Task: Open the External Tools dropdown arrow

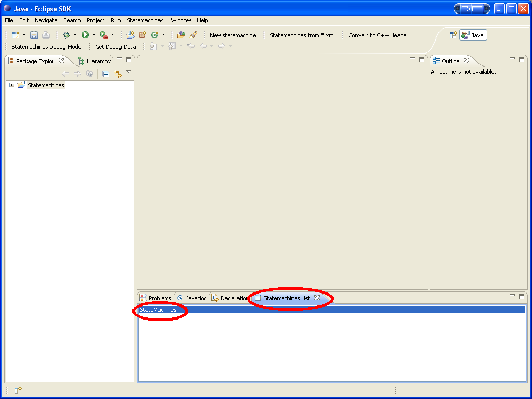Action: tap(112, 35)
